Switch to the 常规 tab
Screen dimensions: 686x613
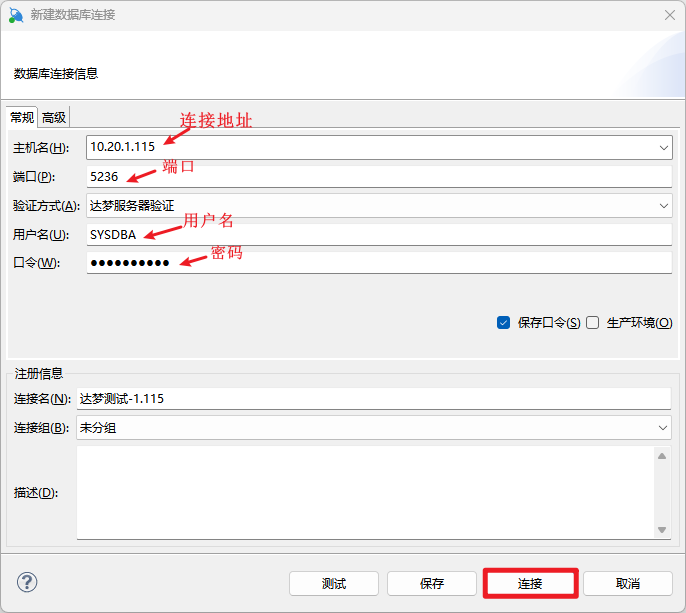[22, 117]
